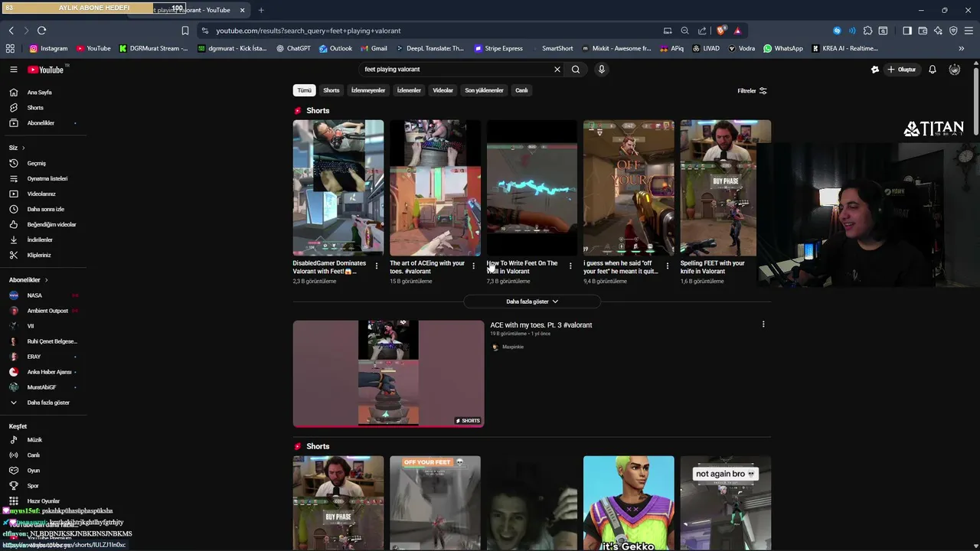The width and height of the screenshot is (980, 551).
Task: Select the Son yüklenenler filter chip
Action: [x=484, y=90]
